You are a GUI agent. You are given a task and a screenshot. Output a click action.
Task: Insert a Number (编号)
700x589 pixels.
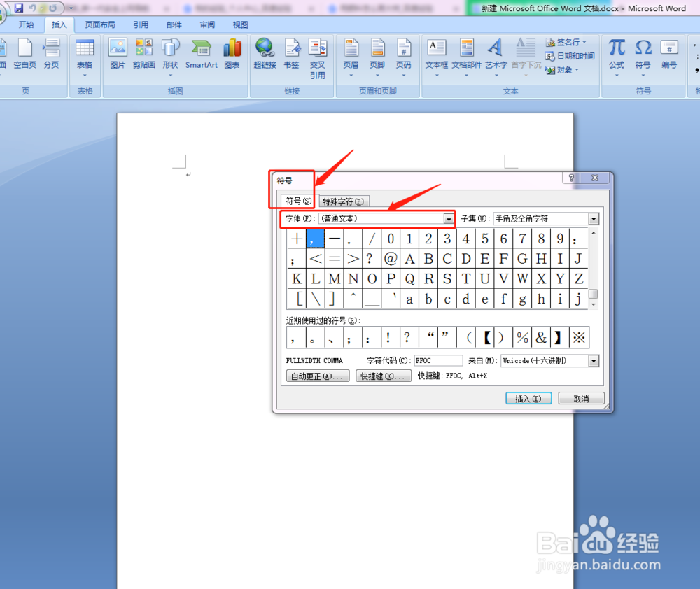(669, 54)
